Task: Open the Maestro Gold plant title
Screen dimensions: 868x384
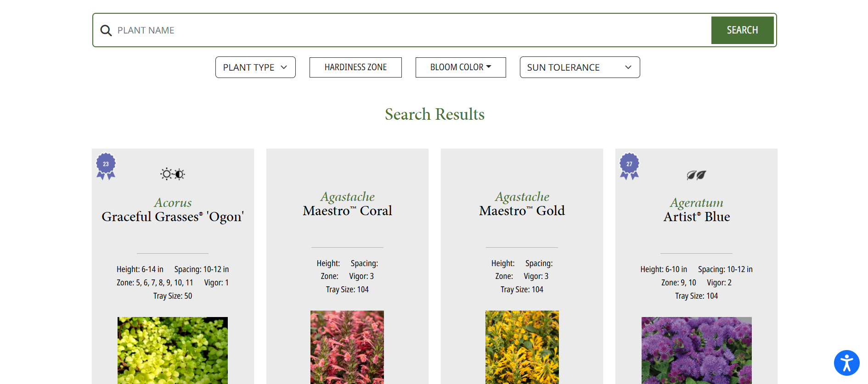Action: coord(522,211)
